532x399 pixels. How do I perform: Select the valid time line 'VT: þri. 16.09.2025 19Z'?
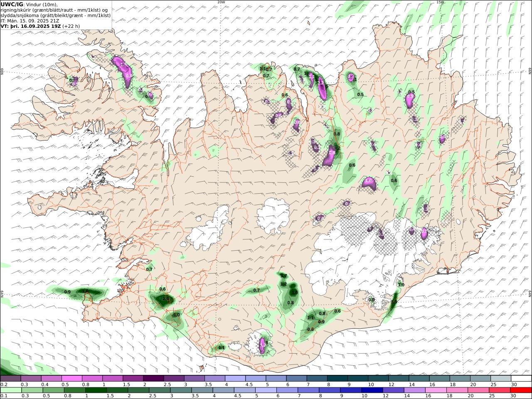point(31,26)
